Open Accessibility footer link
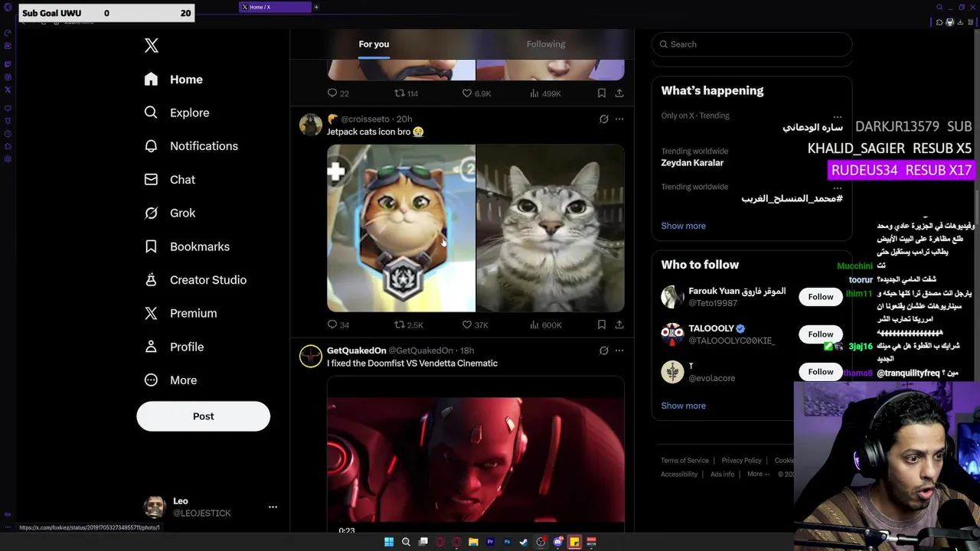 679,474
